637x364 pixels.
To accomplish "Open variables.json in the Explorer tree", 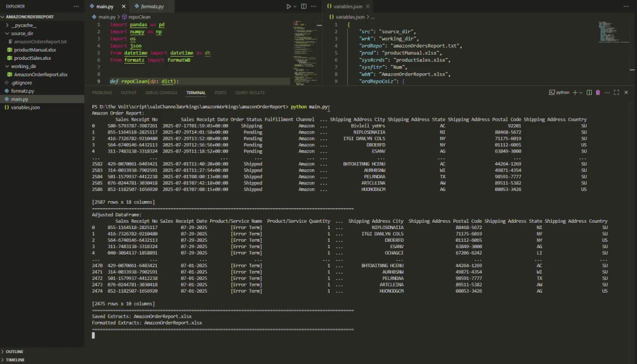I will 25,108.
